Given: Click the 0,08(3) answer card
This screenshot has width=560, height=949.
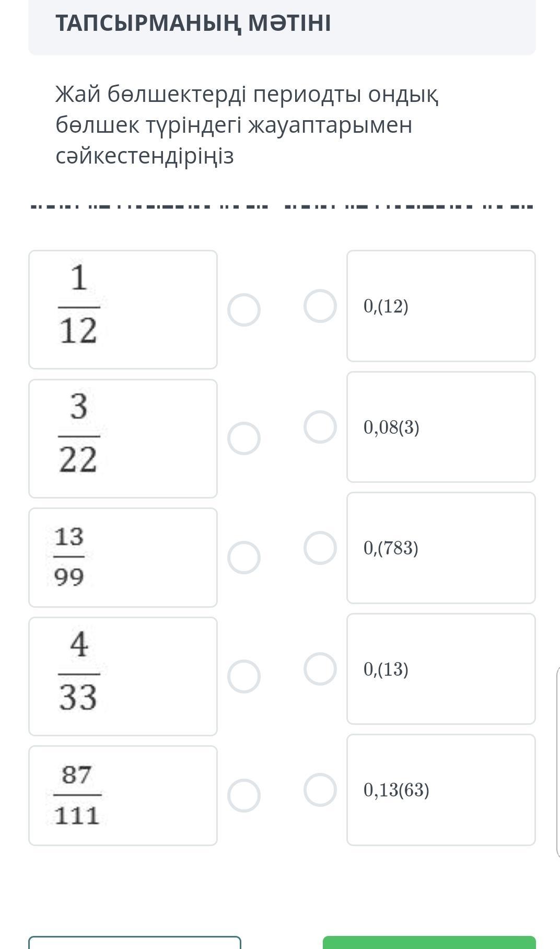Looking at the screenshot, I should [x=441, y=427].
